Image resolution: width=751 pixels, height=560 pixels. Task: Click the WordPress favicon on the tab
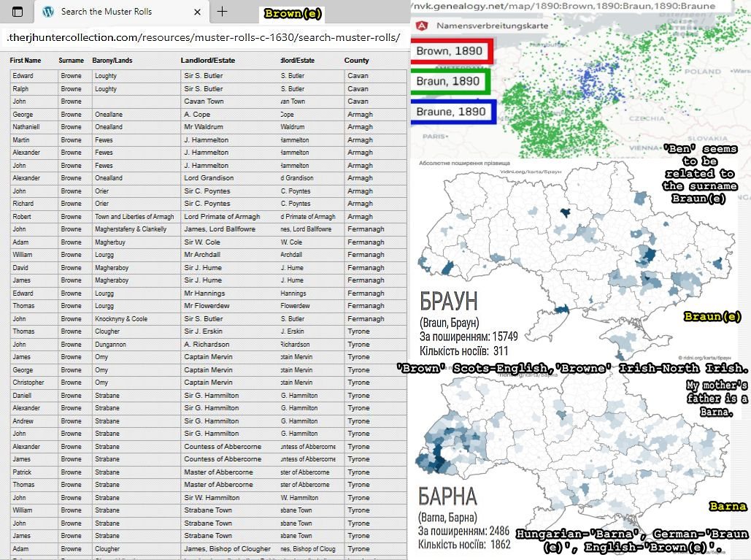click(x=48, y=12)
